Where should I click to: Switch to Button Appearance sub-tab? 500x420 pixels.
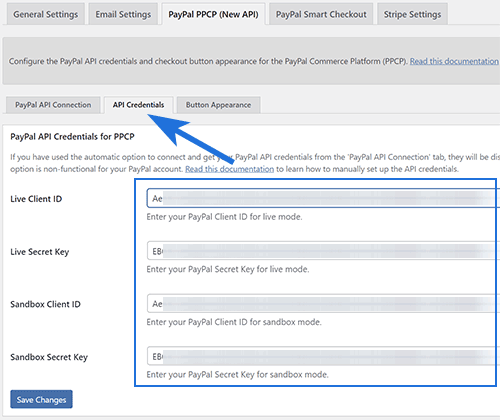[218, 105]
